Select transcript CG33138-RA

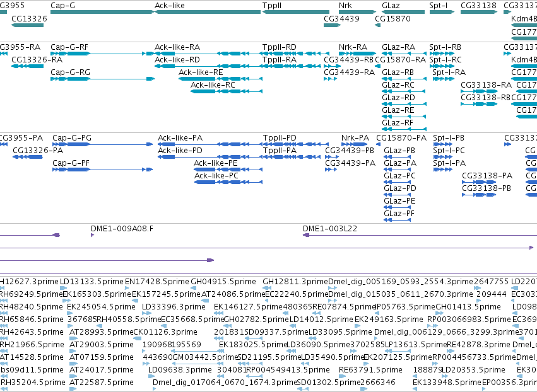pos(479,91)
